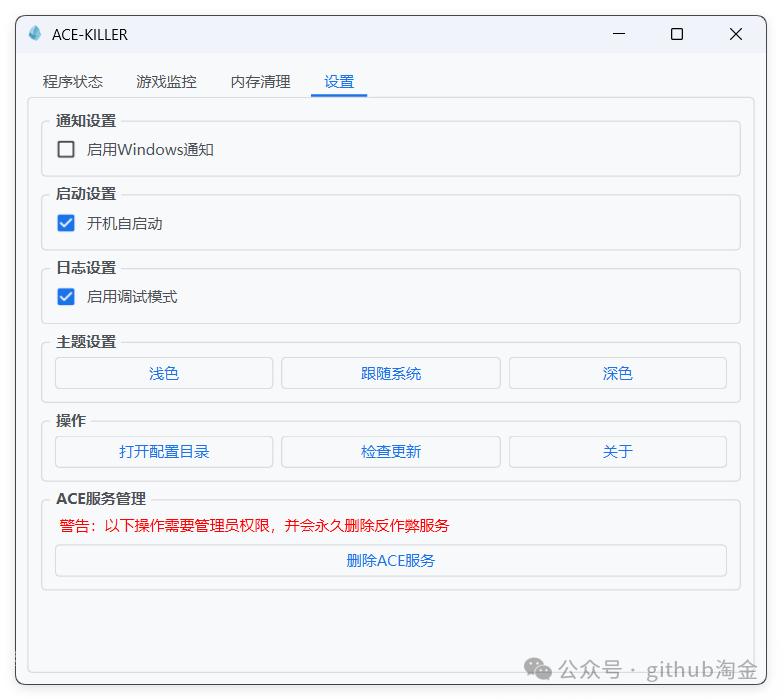The width and height of the screenshot is (782, 700).
Task: Click the 检查更新 button
Action: 391,452
